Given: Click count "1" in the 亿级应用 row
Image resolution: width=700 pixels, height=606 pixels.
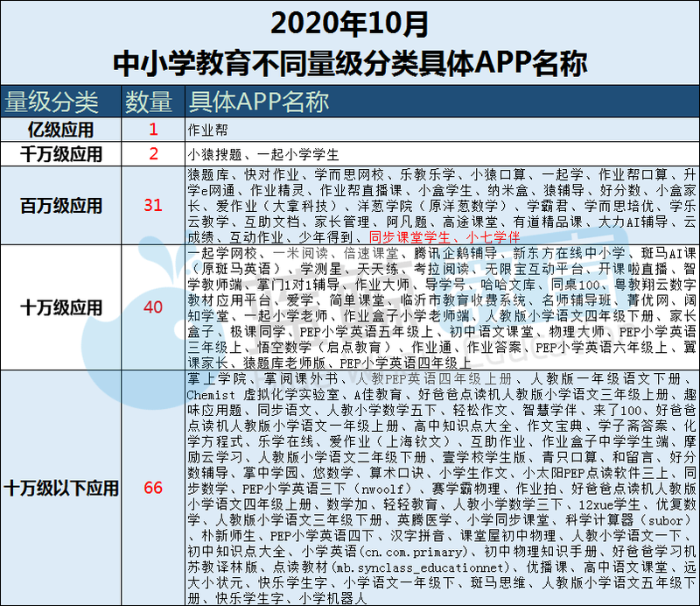Looking at the screenshot, I should click(153, 130).
